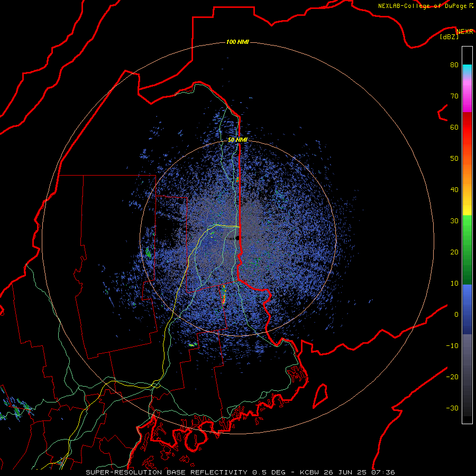Click the 0 dBZ scale value
Screen dimensions: 476x476
pyautogui.click(x=456, y=315)
